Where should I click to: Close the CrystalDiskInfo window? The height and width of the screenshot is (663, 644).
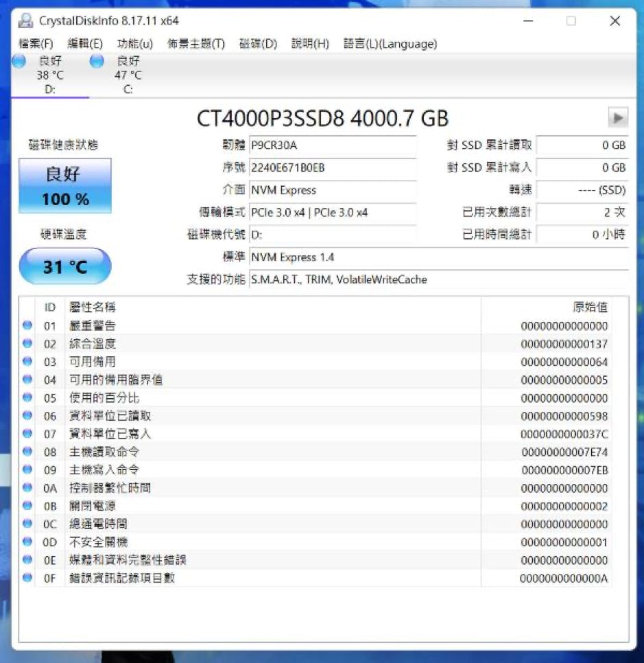[615, 21]
